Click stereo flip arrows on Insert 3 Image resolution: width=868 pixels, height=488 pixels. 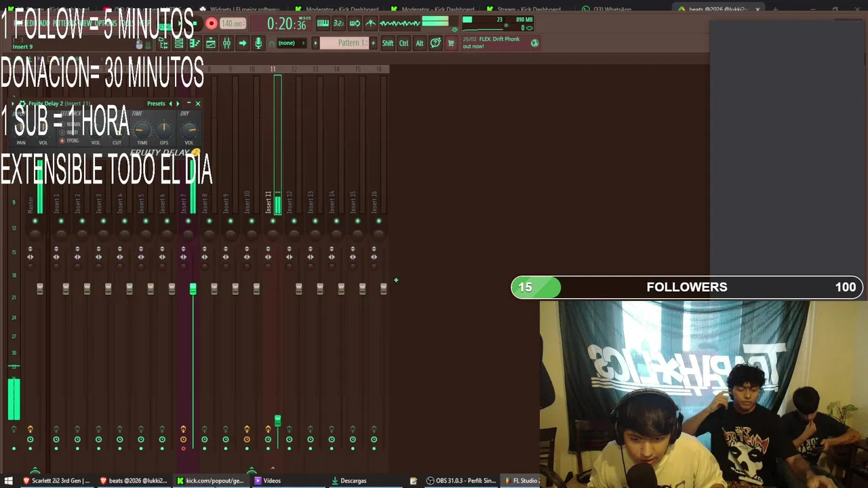tap(98, 257)
